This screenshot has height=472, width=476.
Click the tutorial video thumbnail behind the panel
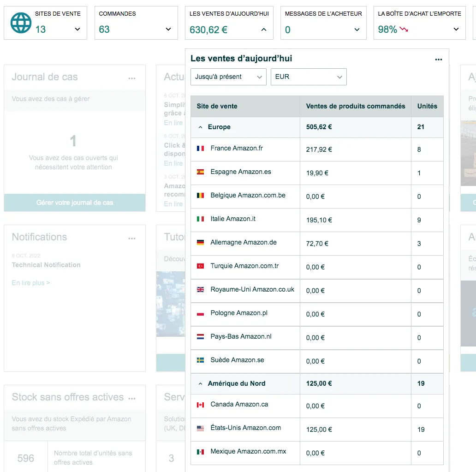pyautogui.click(x=171, y=304)
